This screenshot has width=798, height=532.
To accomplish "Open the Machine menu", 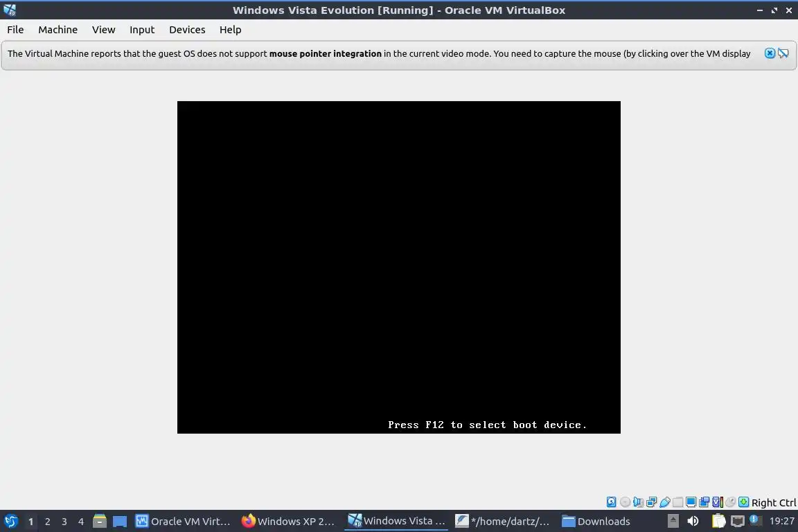I will (57, 30).
